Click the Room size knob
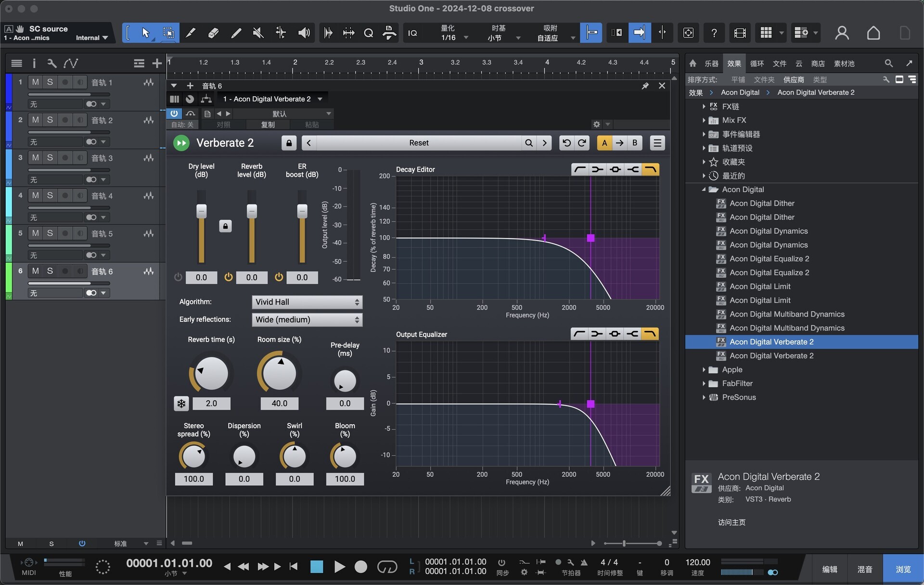The width and height of the screenshot is (924, 585). point(279,372)
